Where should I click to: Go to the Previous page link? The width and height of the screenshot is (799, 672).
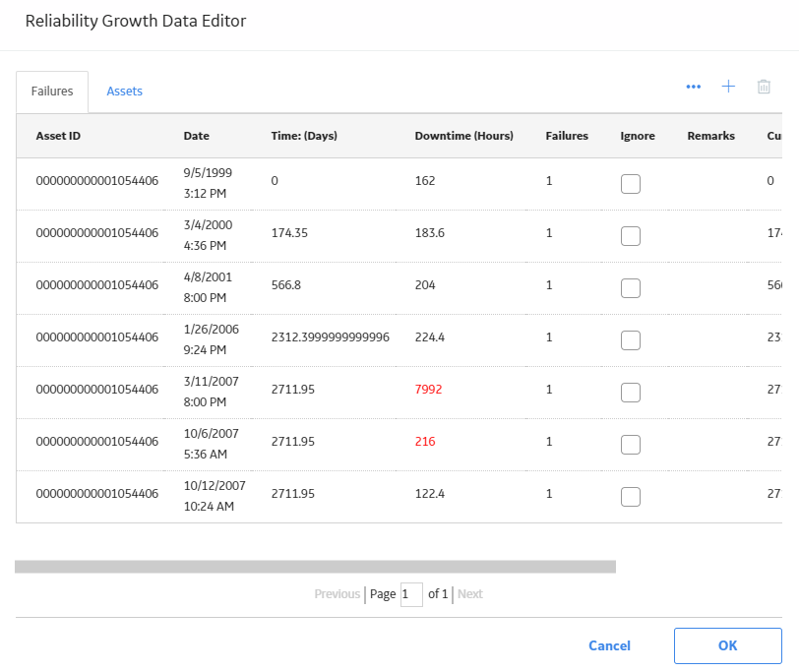tap(337, 594)
